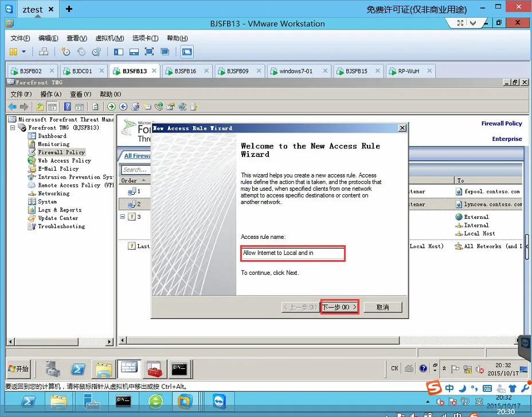Select Web Access Policy tree node

click(x=64, y=161)
